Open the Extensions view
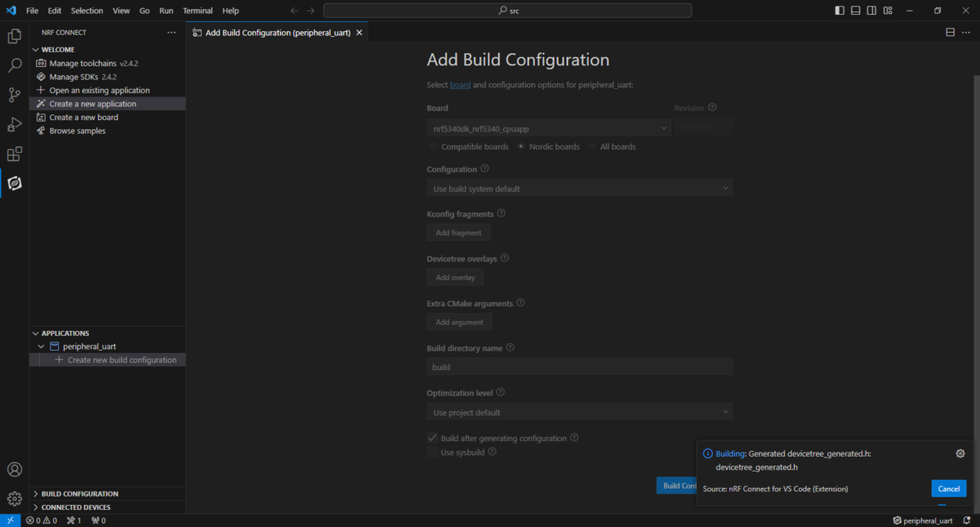Image resolution: width=980 pixels, height=527 pixels. [14, 154]
